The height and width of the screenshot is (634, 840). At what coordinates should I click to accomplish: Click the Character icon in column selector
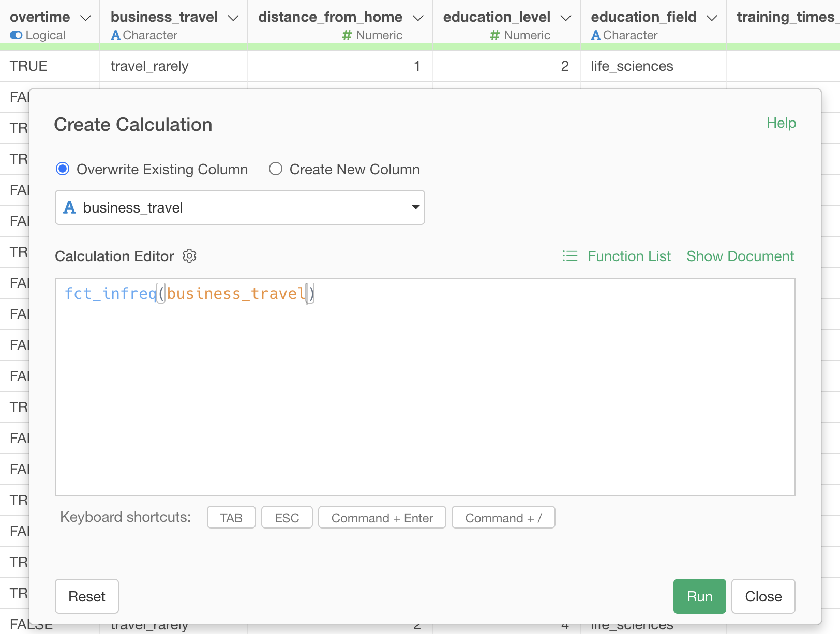coord(69,207)
